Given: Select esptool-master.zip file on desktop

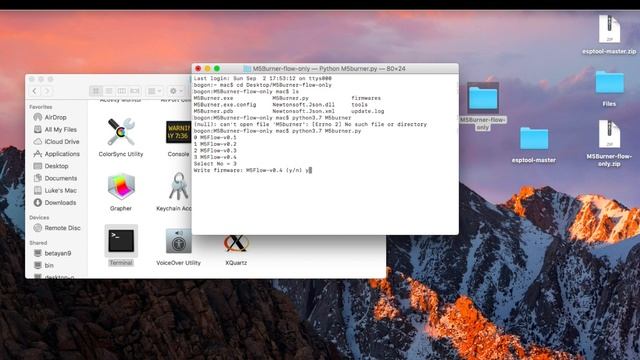Looking at the screenshot, I should point(609,29).
